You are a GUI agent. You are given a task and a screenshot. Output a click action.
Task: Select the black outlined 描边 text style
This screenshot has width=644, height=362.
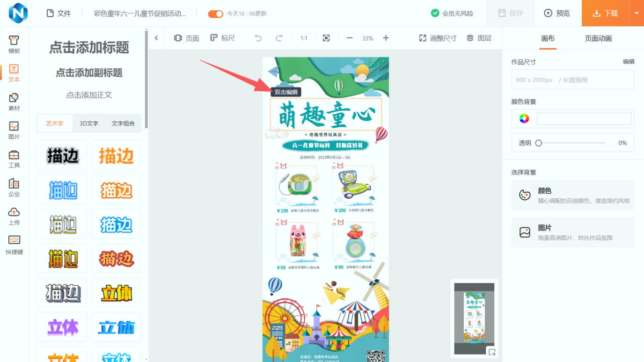tap(62, 155)
